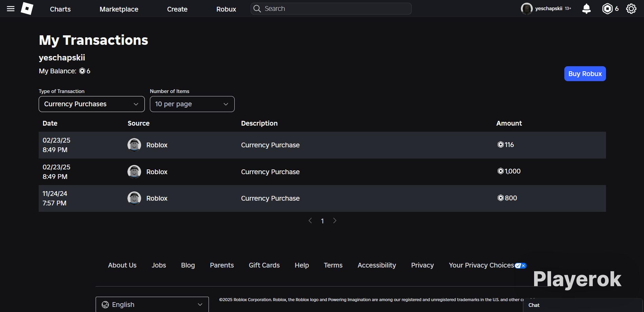Click Roblox source name in 1,000 row
Viewport: 644px width, 312px height.
(x=157, y=172)
